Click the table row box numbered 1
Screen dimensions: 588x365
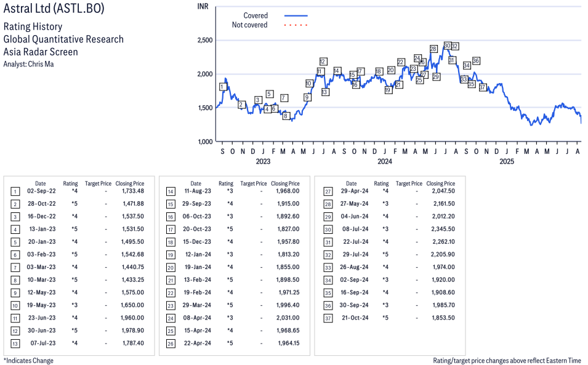click(x=15, y=192)
